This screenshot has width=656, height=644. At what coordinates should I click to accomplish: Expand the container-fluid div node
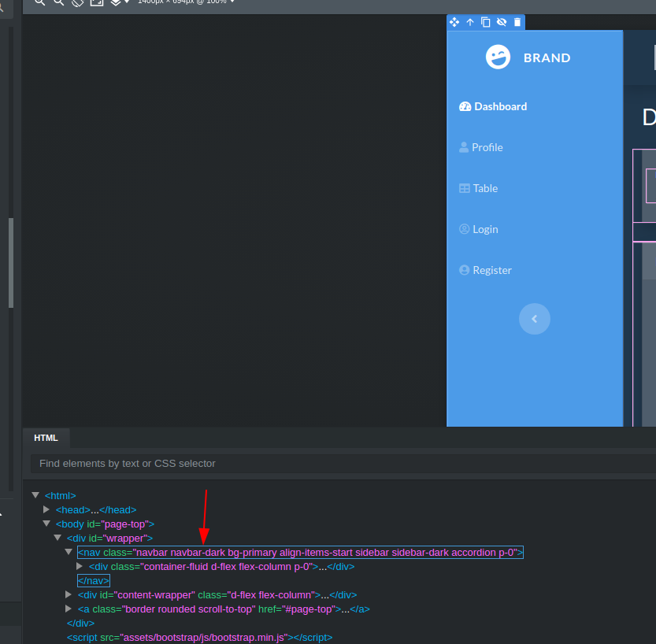click(80, 566)
